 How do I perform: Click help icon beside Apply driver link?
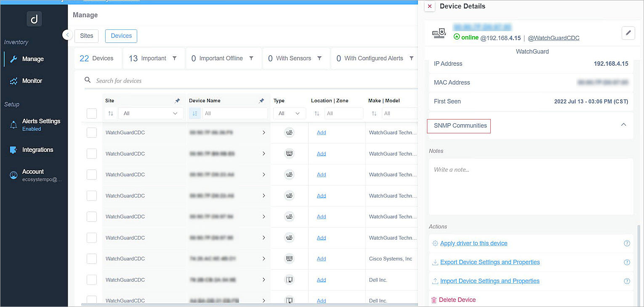coord(627,243)
